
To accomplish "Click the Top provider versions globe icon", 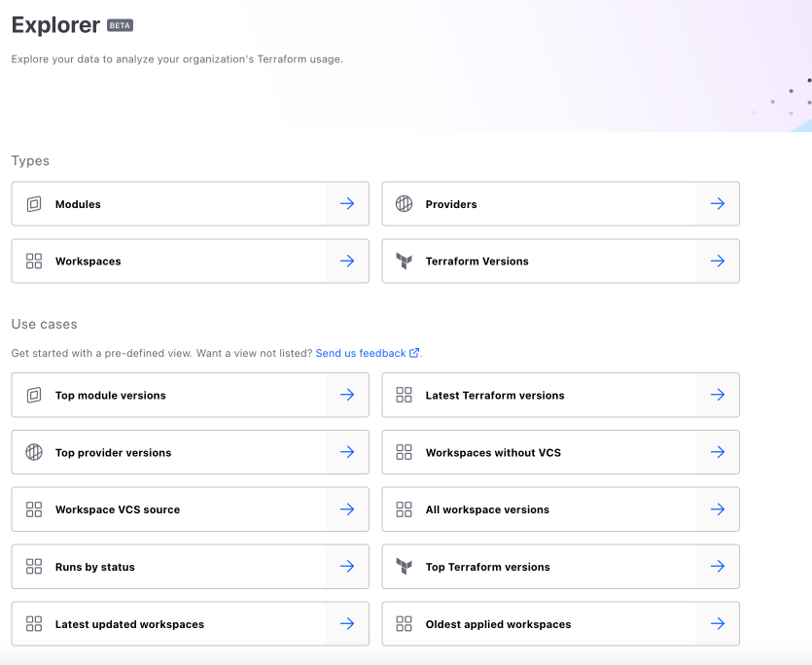I will coord(34,453).
